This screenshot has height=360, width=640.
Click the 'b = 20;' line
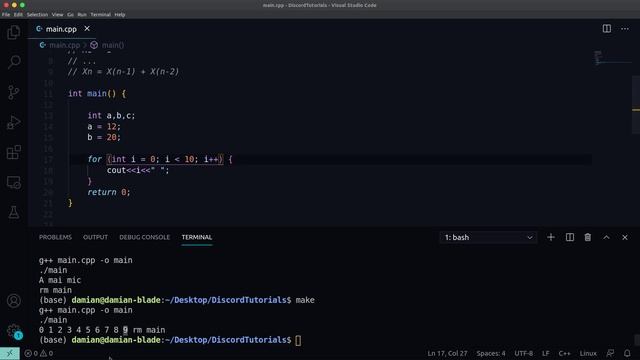pyautogui.click(x=104, y=138)
